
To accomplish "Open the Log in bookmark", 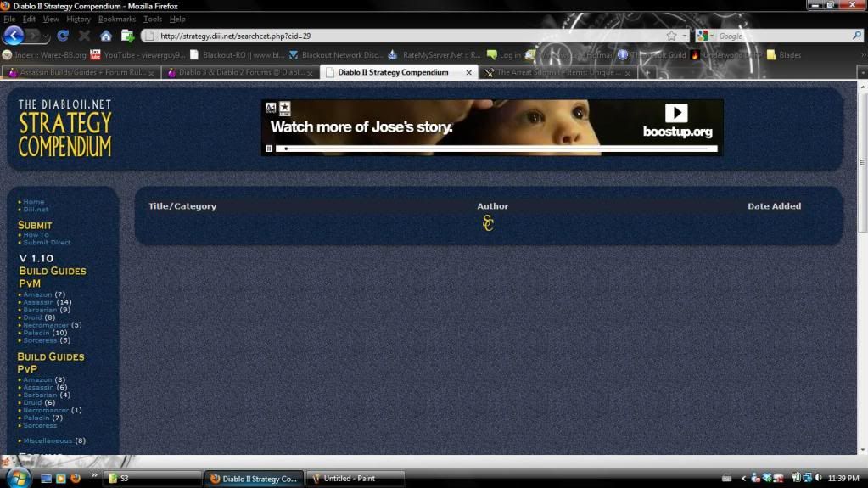I will [x=504, y=55].
